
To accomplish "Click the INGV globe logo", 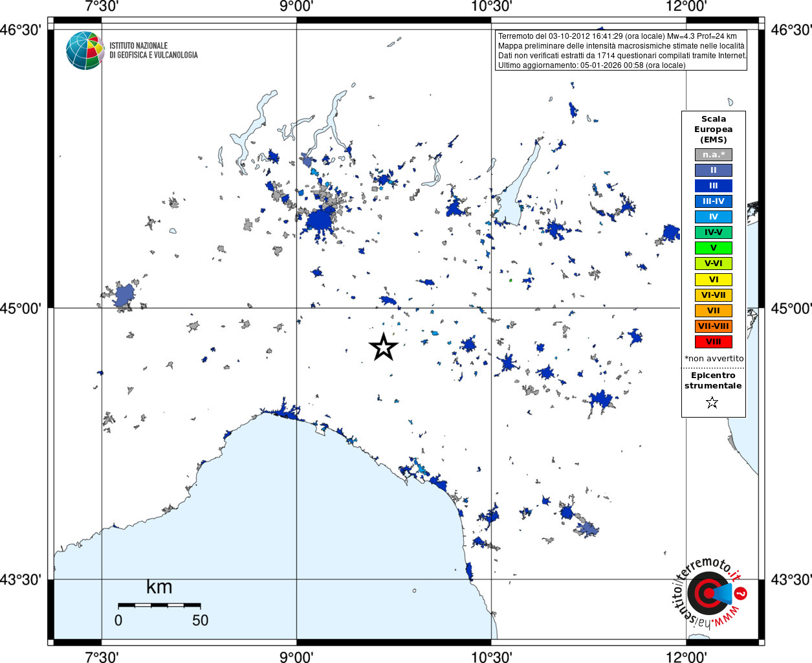I will tap(85, 51).
